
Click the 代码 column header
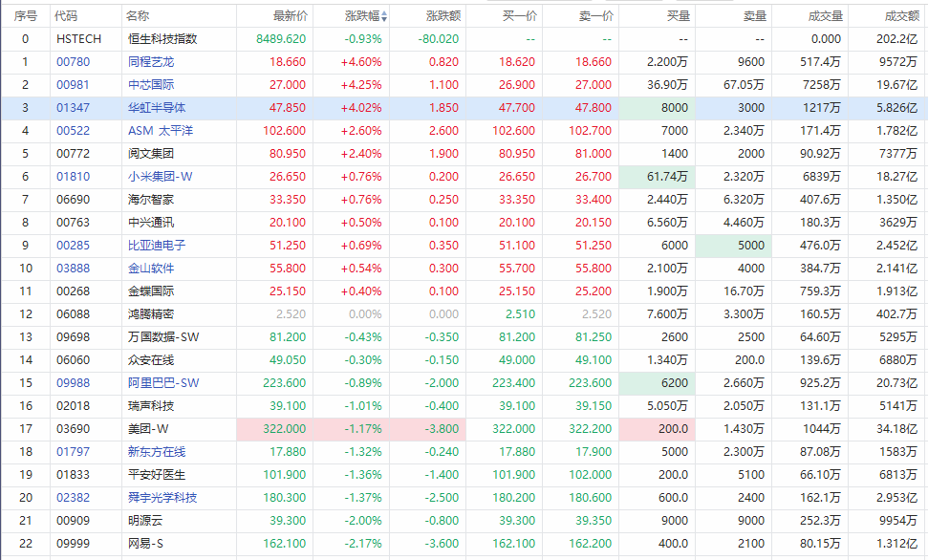point(66,16)
